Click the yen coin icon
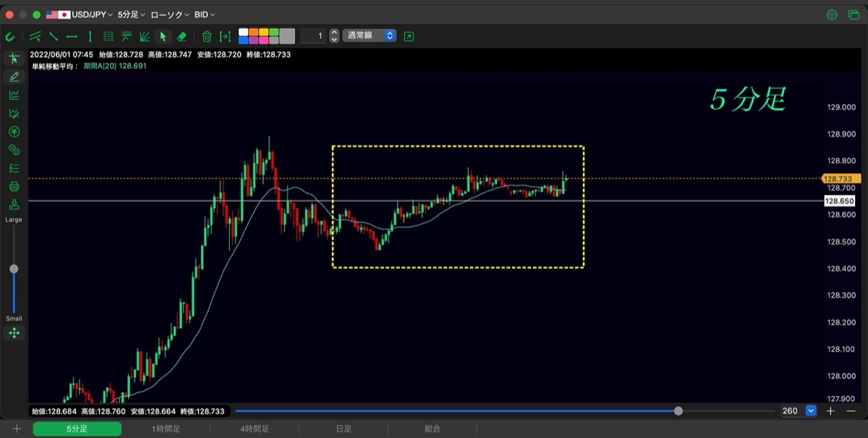 pos(14,132)
